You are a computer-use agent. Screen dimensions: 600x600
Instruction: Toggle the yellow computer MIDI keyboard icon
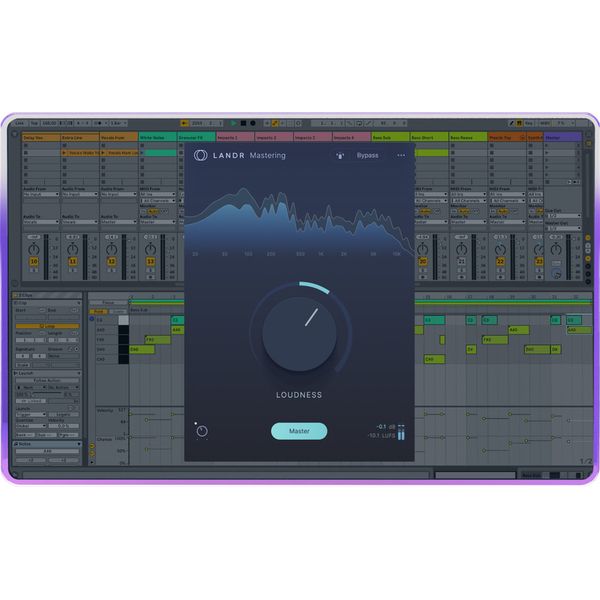(x=519, y=123)
